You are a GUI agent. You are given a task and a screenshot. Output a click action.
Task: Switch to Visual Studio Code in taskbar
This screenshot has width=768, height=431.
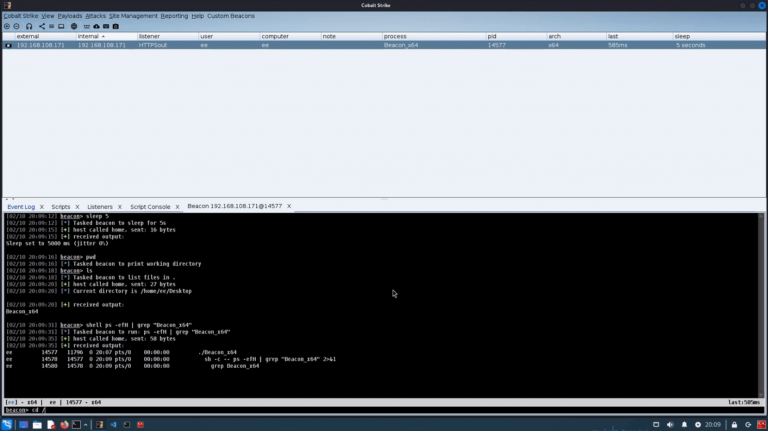(x=114, y=425)
